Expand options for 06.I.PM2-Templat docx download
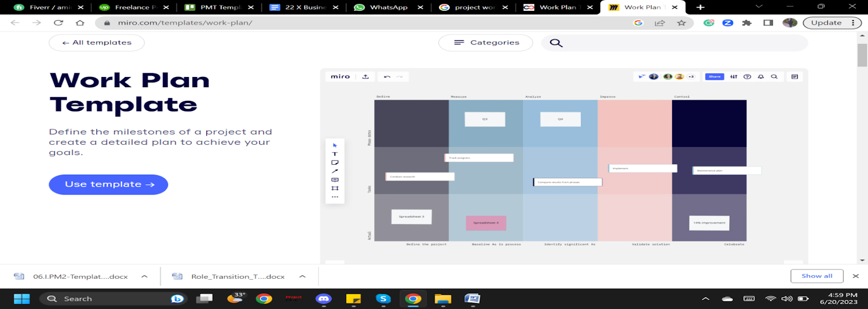Viewport: 868px width, 309px height. pos(144,276)
